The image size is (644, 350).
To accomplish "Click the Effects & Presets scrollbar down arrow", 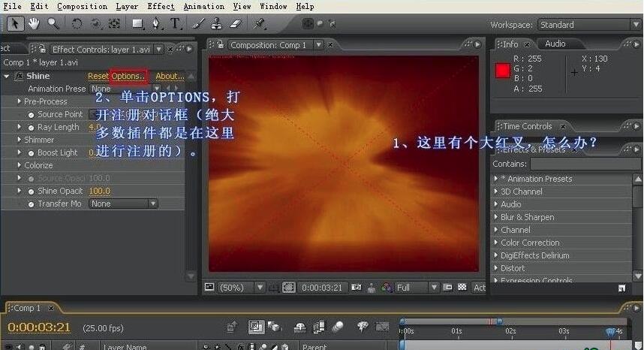I will (x=638, y=276).
